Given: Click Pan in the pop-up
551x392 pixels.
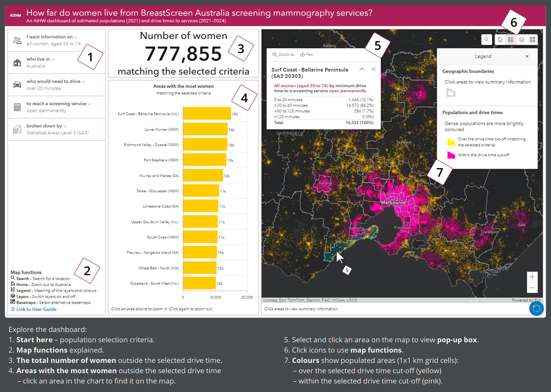Looking at the screenshot, I should 306,55.
